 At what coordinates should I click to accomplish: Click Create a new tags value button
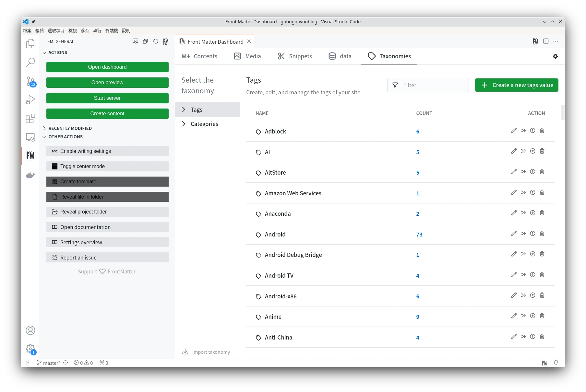click(516, 85)
